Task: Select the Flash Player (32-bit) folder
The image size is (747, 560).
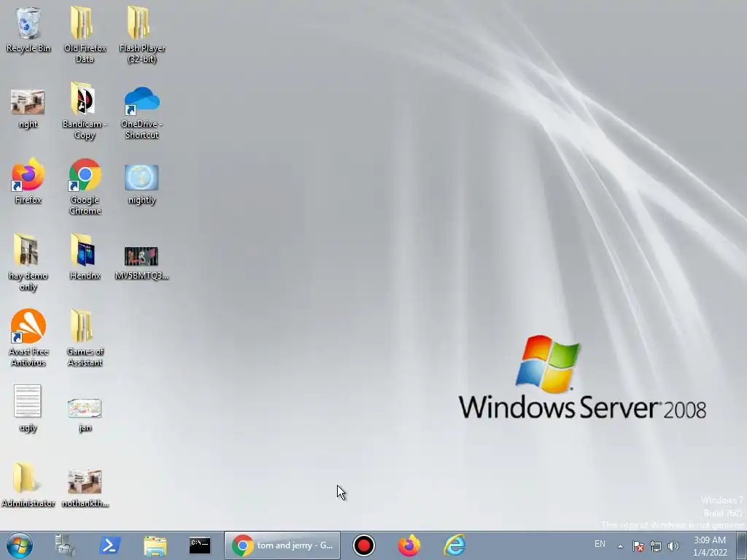Action: tap(142, 34)
